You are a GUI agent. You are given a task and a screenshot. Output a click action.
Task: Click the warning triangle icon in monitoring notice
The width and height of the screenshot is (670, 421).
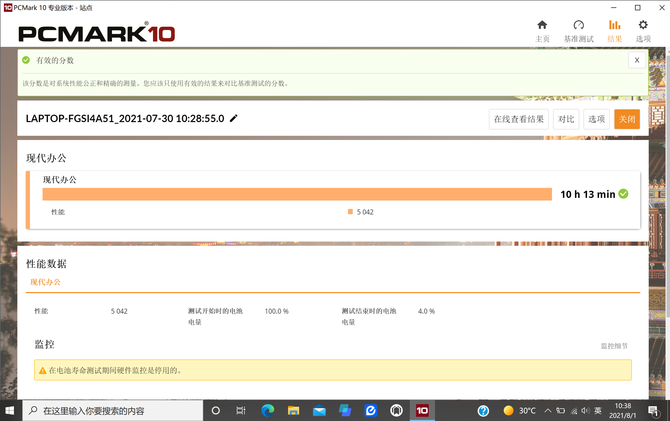(x=42, y=371)
